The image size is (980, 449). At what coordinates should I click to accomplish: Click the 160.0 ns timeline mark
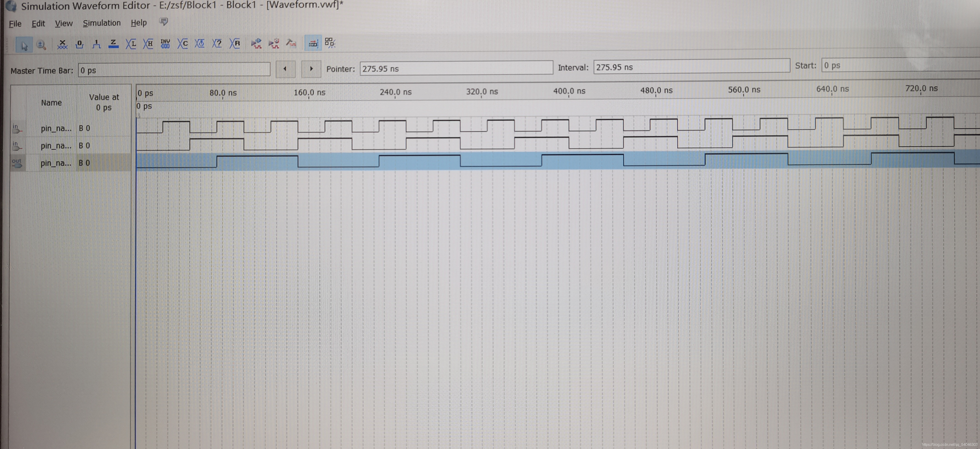click(x=309, y=92)
